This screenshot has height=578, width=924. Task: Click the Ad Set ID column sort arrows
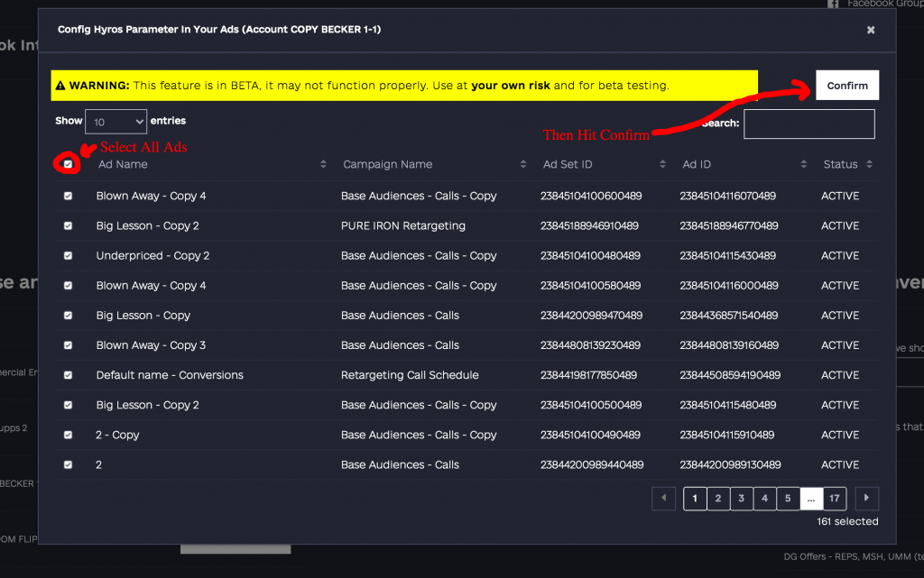662,164
